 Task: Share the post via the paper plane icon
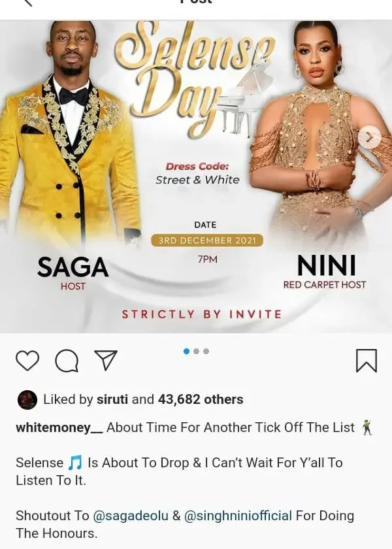tap(106, 360)
